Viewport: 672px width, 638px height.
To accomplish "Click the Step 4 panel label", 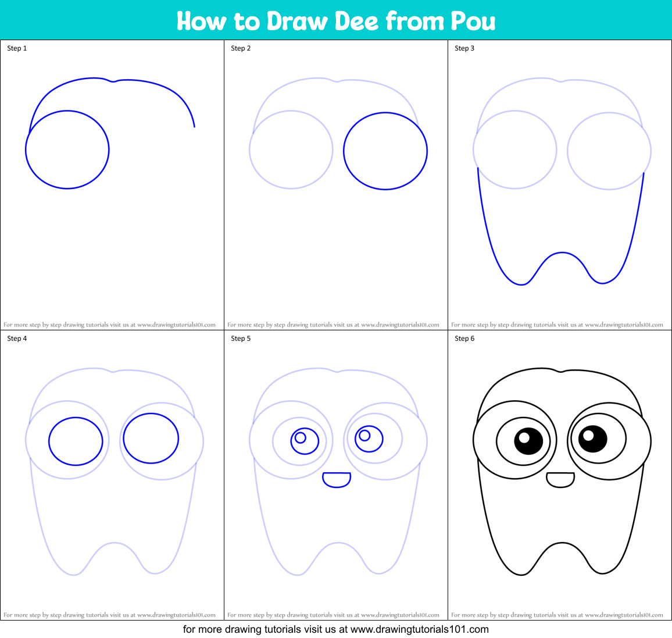I will (16, 338).
